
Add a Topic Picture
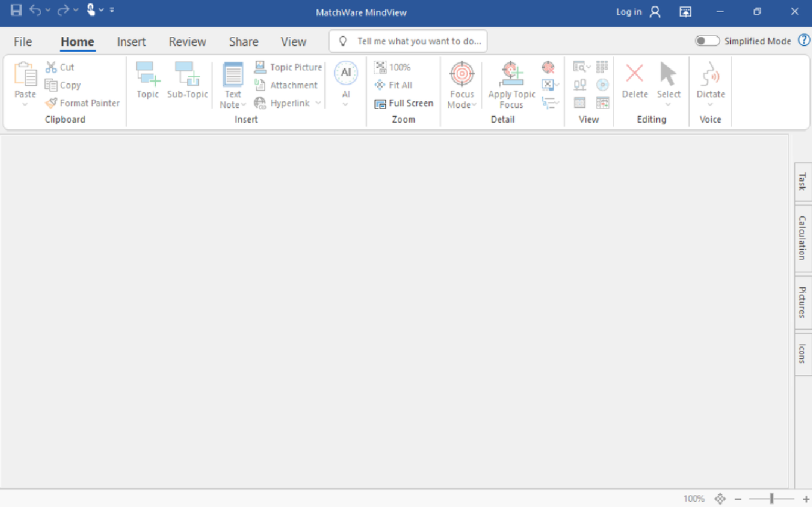click(288, 67)
